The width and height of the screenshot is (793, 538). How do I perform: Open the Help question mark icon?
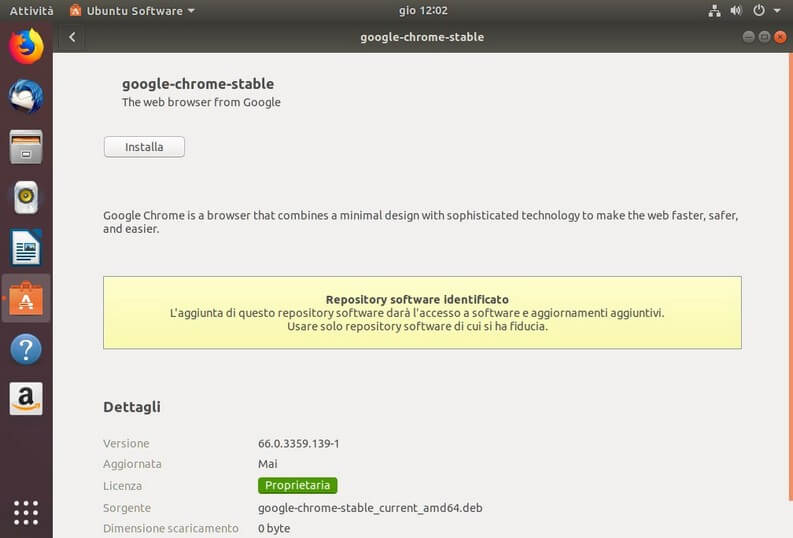point(26,349)
